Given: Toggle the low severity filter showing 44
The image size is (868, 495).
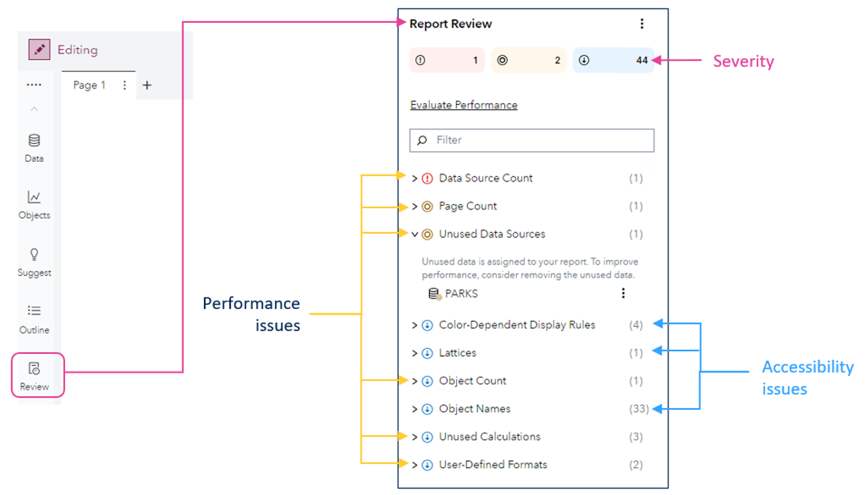Looking at the screenshot, I should click(613, 61).
